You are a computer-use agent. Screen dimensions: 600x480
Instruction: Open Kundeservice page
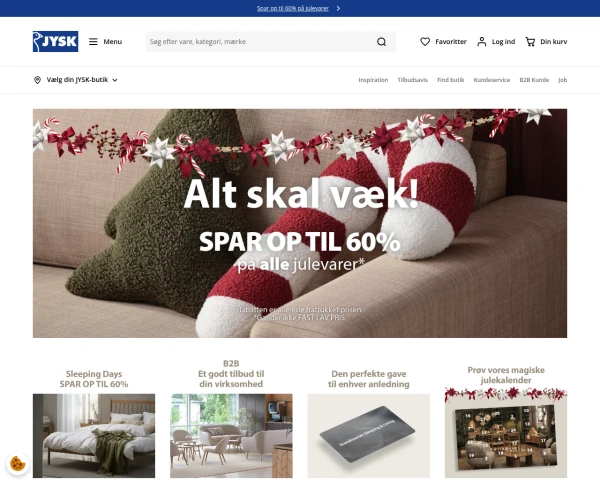point(492,80)
